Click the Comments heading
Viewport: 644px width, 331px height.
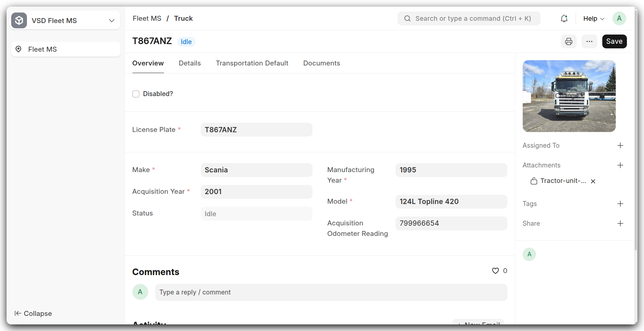156,272
